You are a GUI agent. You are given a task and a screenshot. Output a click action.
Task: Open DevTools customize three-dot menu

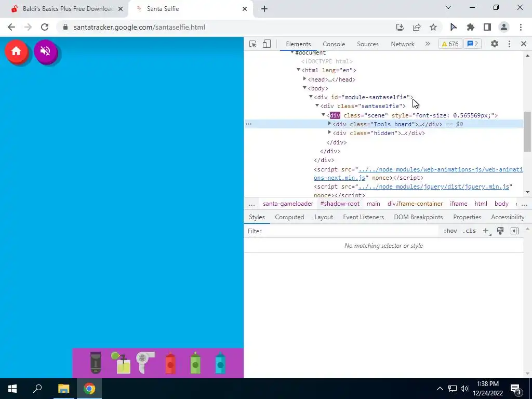click(509, 44)
